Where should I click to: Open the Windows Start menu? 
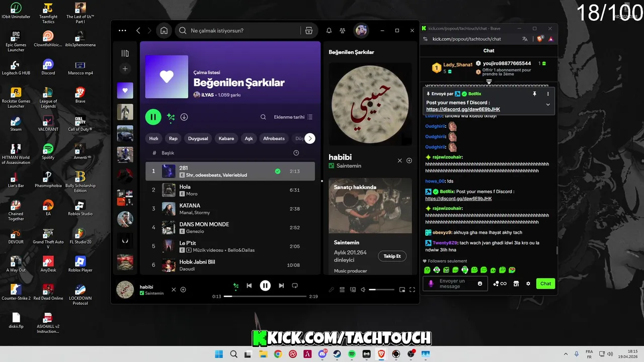[x=219, y=354]
